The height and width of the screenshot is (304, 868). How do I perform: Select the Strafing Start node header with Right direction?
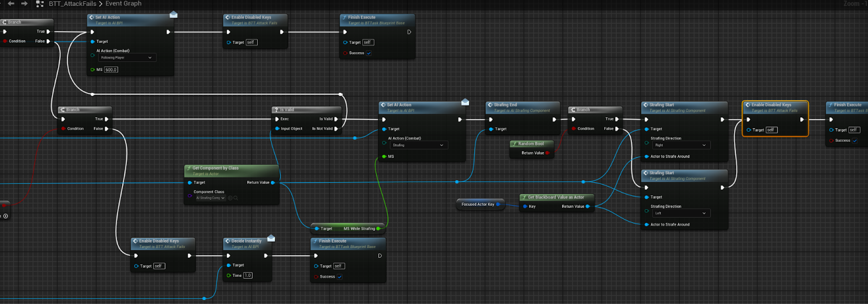[685, 107]
